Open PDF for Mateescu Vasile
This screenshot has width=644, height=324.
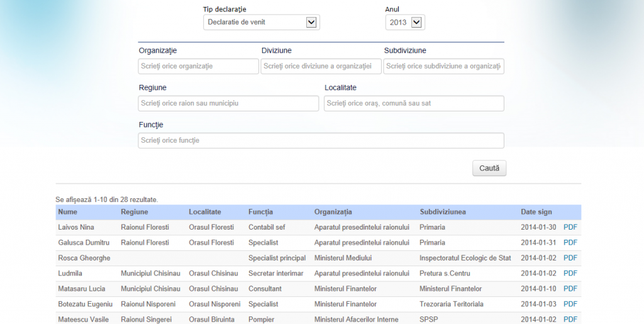coord(570,320)
